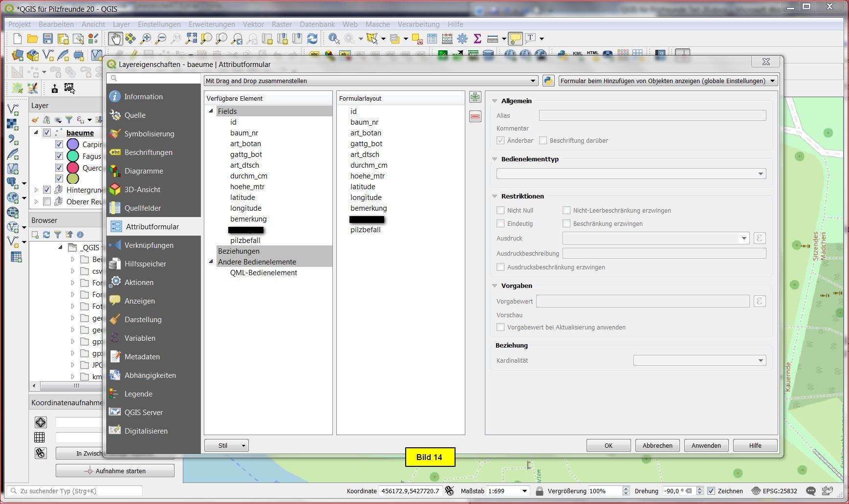Open the Bedienelementtyp dropdown
849x504 pixels.
631,174
